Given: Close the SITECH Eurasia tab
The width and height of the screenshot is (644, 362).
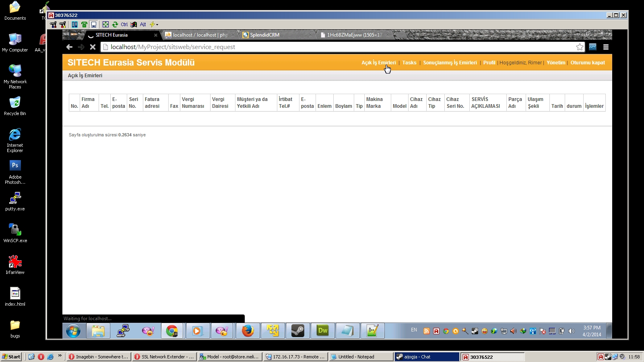Looking at the screenshot, I should pos(156,35).
